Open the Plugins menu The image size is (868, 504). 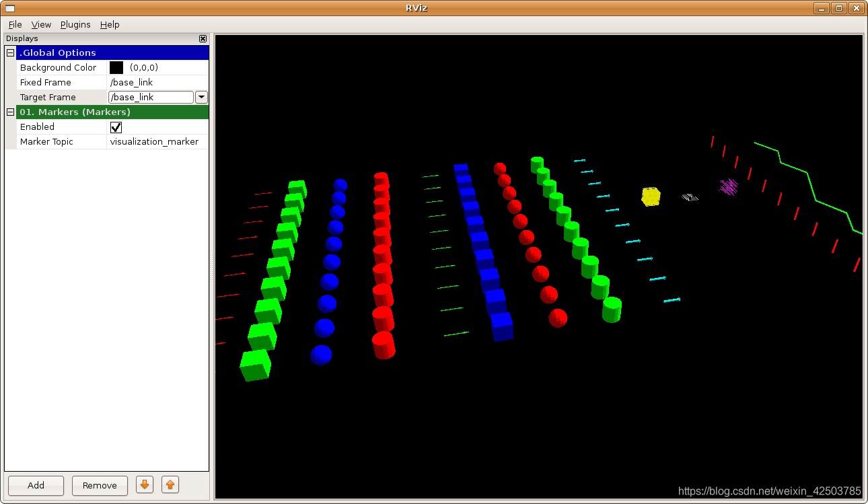pos(75,24)
